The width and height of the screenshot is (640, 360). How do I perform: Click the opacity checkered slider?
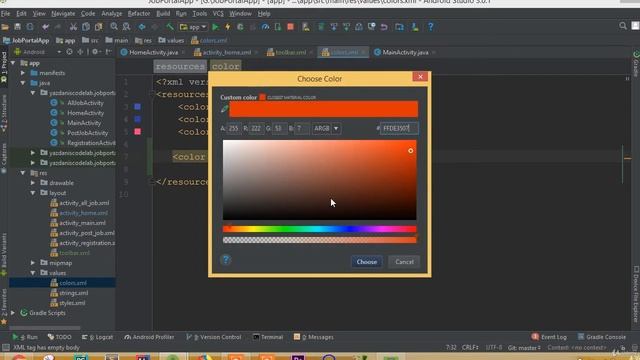(320, 240)
